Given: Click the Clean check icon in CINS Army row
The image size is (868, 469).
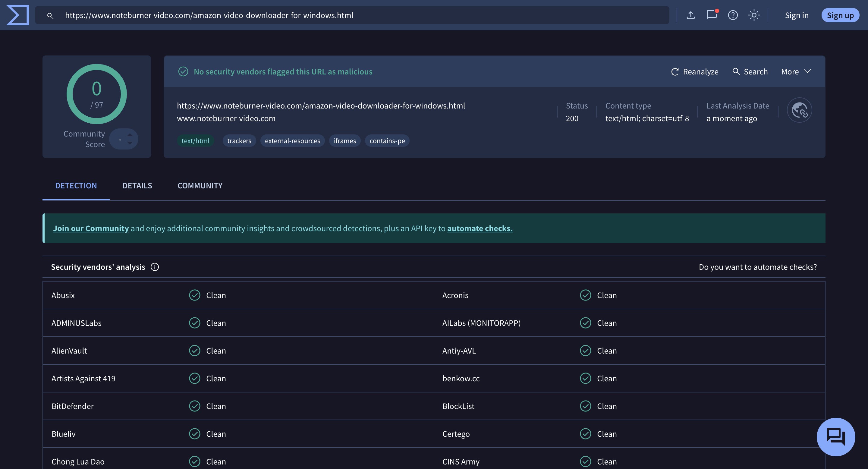Looking at the screenshot, I should pyautogui.click(x=585, y=461).
